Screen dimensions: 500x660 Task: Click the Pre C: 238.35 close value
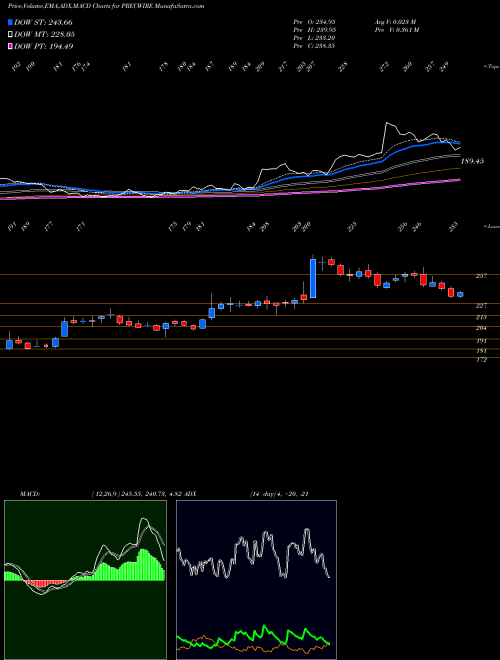pos(314,46)
